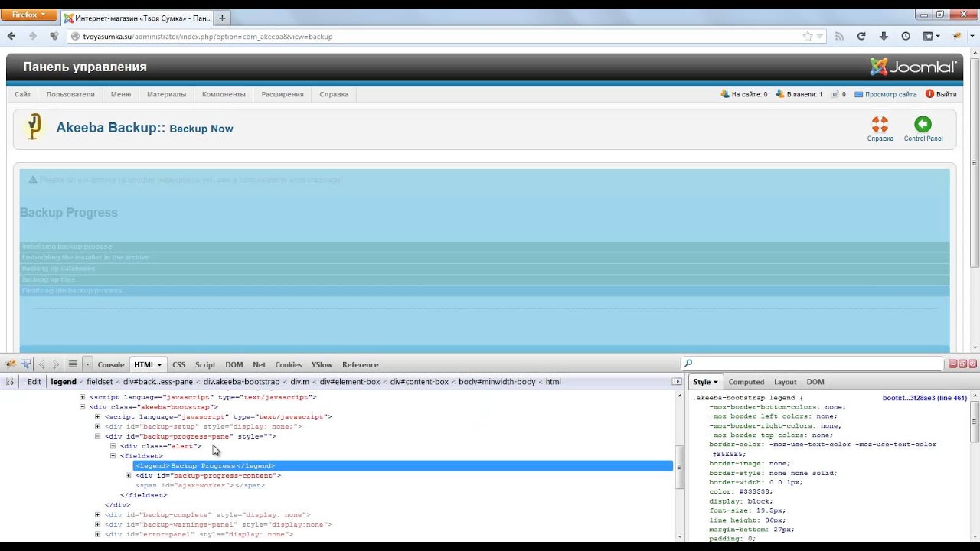Collapse the backup-progress-pane div node
980x551 pixels.
coord(98,436)
